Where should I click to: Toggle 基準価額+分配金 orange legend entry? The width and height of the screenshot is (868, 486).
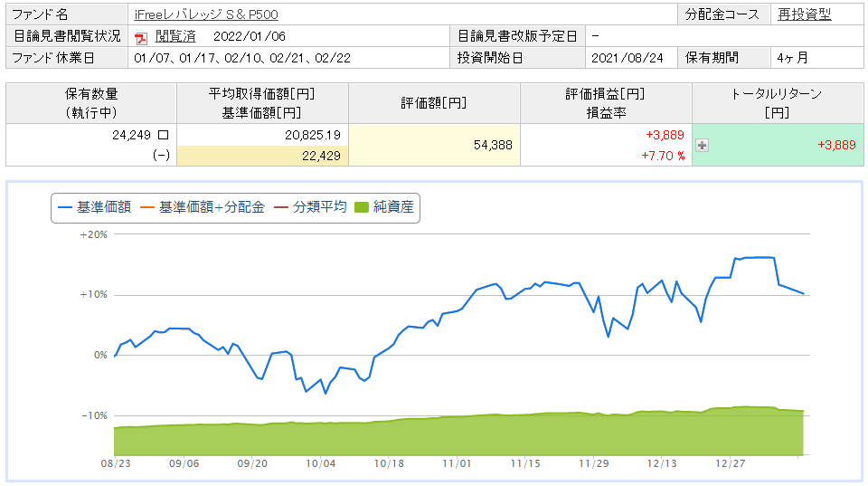[x=203, y=207]
